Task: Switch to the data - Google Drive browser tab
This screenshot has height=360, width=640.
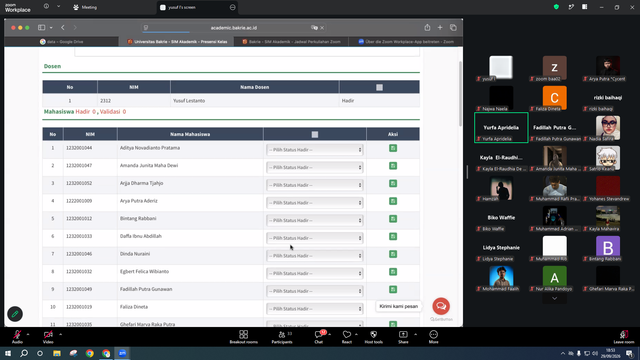Action: (62, 42)
